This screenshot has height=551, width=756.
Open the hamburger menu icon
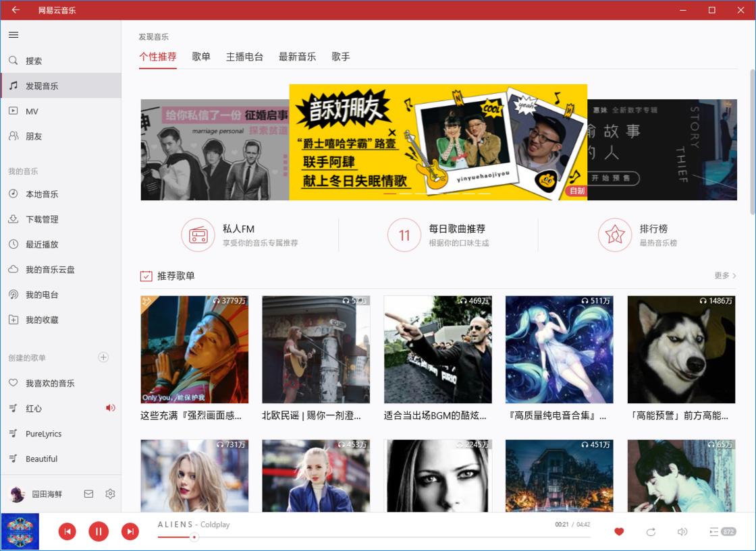click(x=13, y=34)
